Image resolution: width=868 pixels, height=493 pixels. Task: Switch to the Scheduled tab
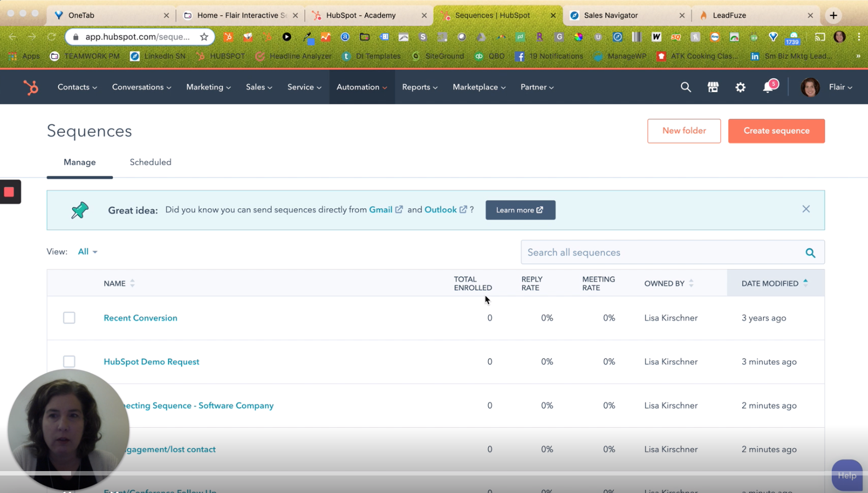(x=151, y=162)
